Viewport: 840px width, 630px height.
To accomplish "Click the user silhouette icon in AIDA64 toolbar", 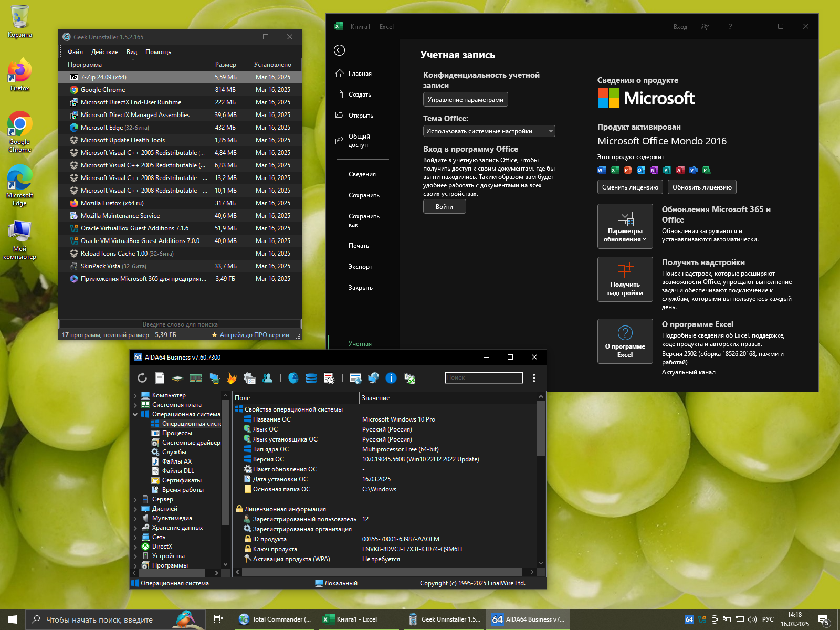I will [x=267, y=378].
